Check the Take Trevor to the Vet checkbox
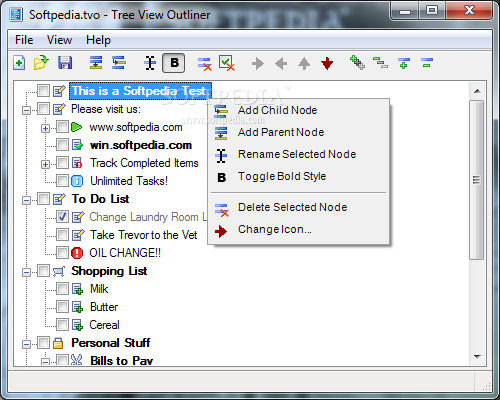 62,235
